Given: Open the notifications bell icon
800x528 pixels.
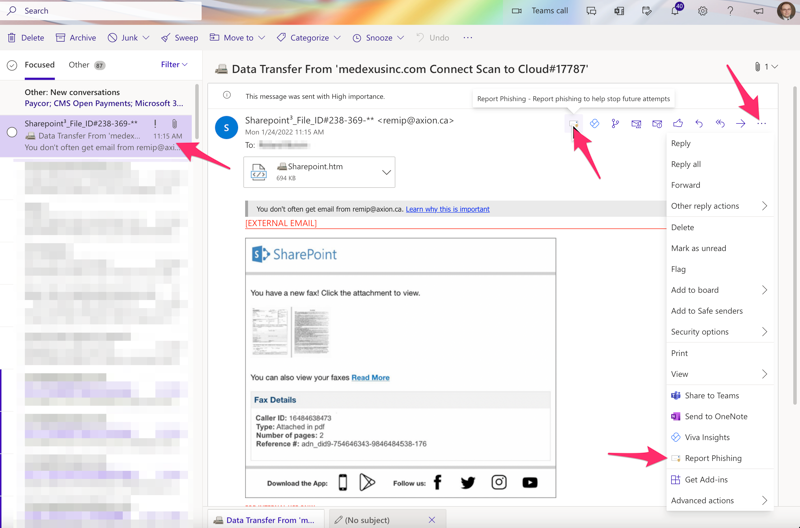Looking at the screenshot, I should (x=675, y=11).
